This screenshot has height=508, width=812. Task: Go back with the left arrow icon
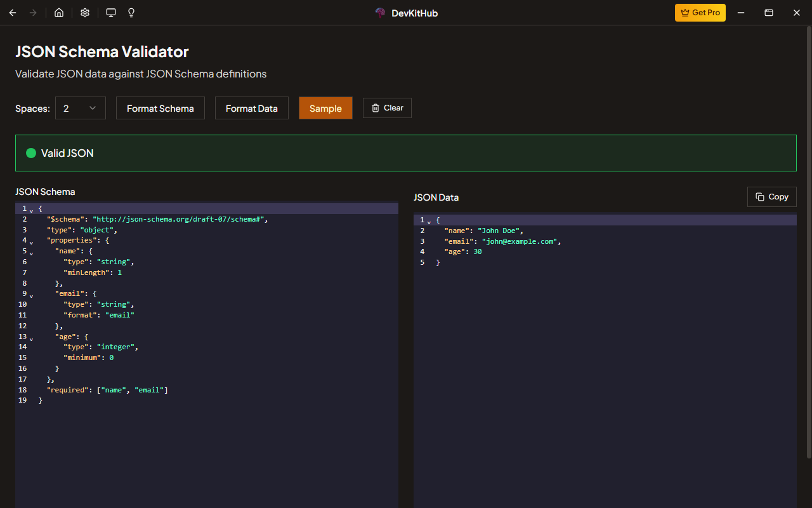(x=13, y=13)
